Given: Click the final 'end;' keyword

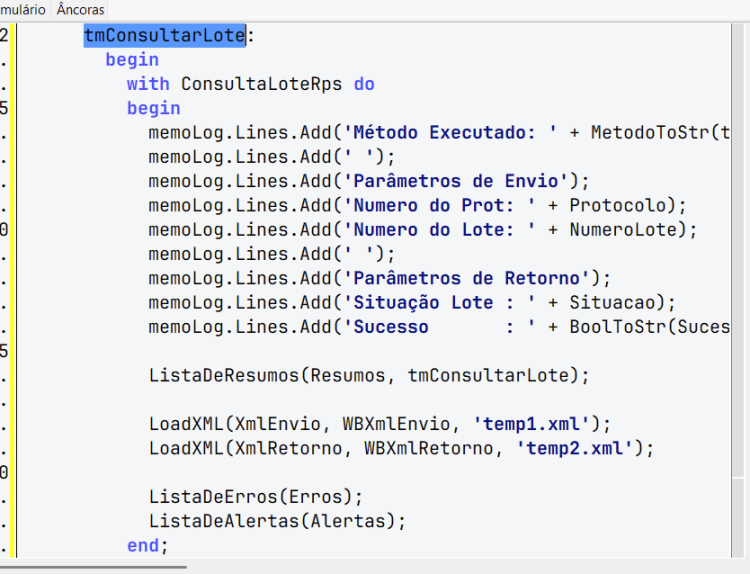Looking at the screenshot, I should [147, 546].
